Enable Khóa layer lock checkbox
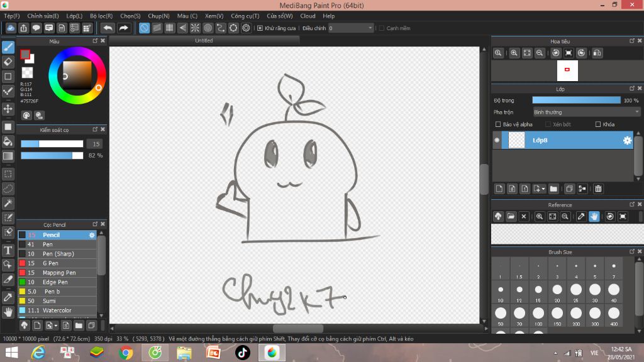Screen dimensions: 644x362 pyautogui.click(x=598, y=124)
